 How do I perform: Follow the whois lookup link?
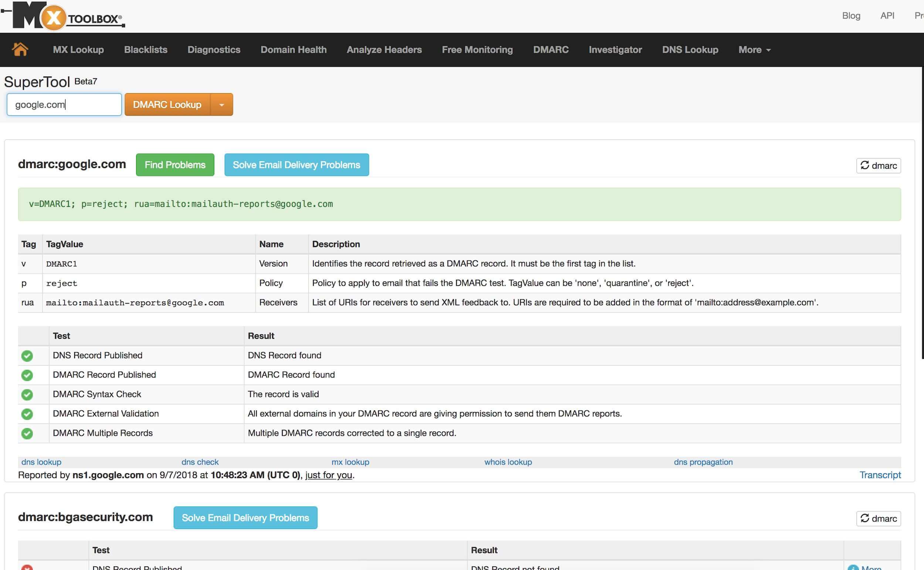pyautogui.click(x=508, y=462)
